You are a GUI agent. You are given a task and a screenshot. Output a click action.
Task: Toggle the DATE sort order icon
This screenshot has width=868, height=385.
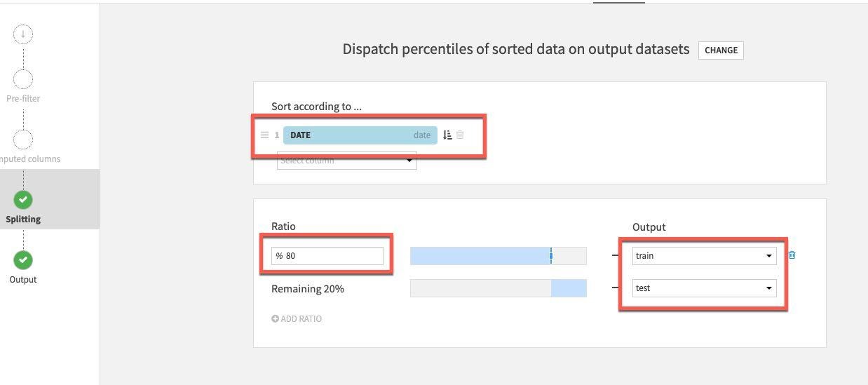click(447, 135)
